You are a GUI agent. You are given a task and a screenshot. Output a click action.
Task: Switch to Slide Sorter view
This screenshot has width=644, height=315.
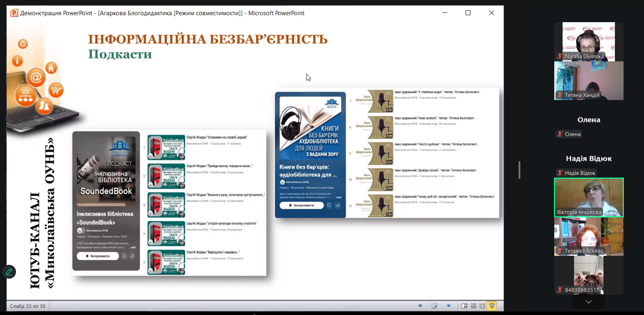coord(473,306)
